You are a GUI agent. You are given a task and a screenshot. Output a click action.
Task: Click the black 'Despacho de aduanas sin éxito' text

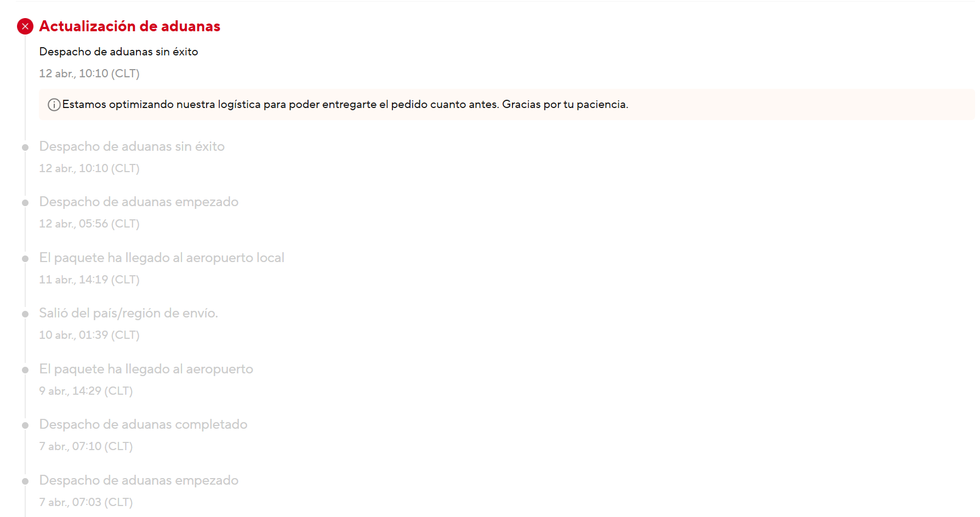tap(119, 52)
